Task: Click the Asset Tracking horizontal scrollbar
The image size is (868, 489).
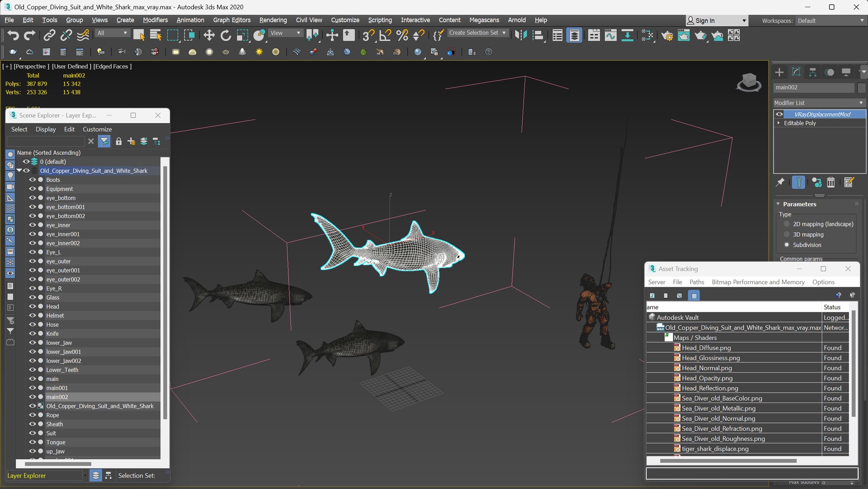Action: coord(728,461)
